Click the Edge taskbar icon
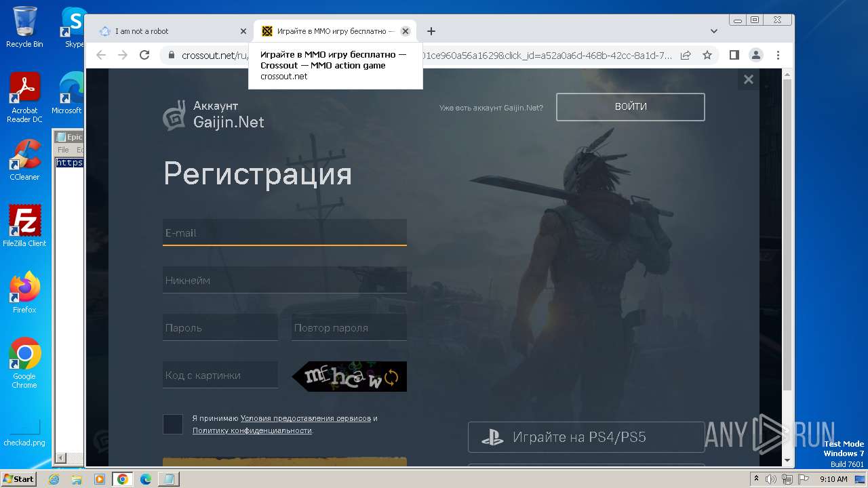Viewport: 868px width, 488px height. tap(146, 479)
